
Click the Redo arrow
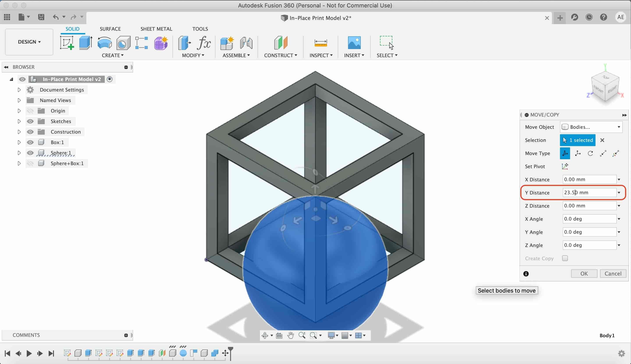(73, 17)
